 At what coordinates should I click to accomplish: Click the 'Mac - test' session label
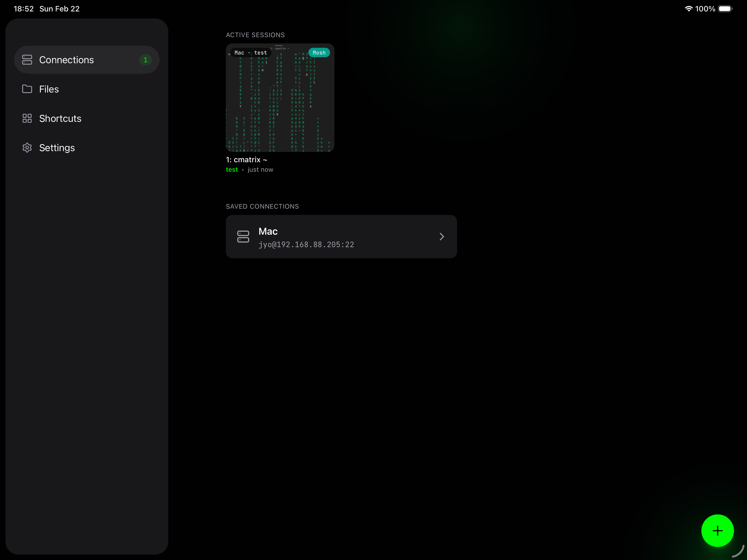(x=250, y=53)
